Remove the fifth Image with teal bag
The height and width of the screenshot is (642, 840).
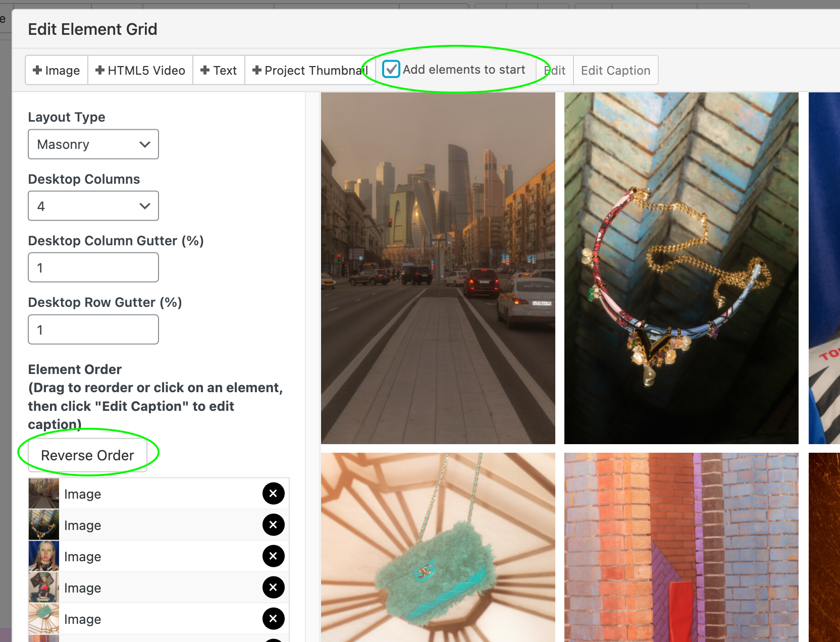[273, 619]
